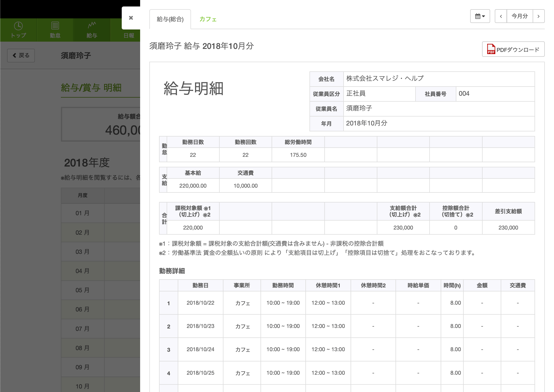Screen dimensions: 554x392
Task: Select the 03 月 row in background table
Action: click(x=101, y=252)
